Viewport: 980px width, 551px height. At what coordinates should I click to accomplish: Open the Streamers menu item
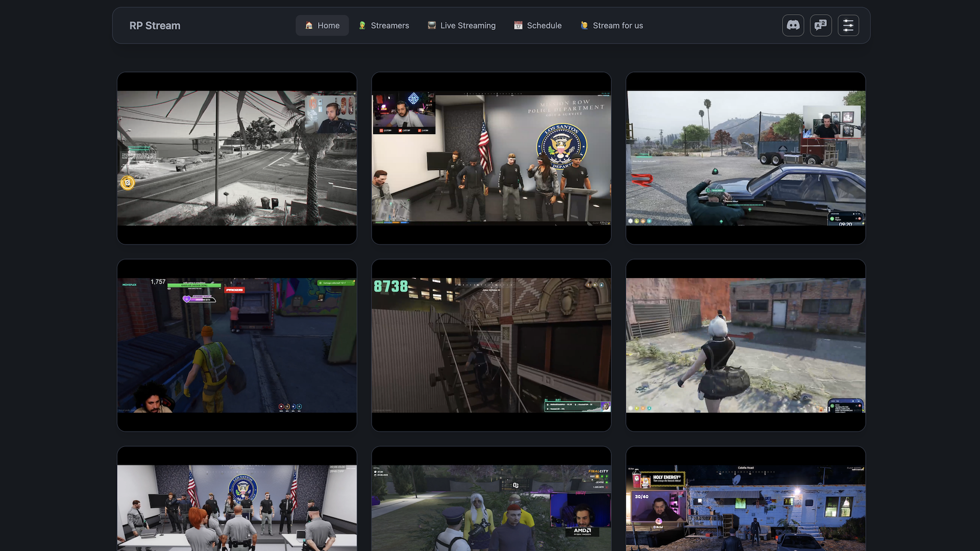pyautogui.click(x=389, y=26)
